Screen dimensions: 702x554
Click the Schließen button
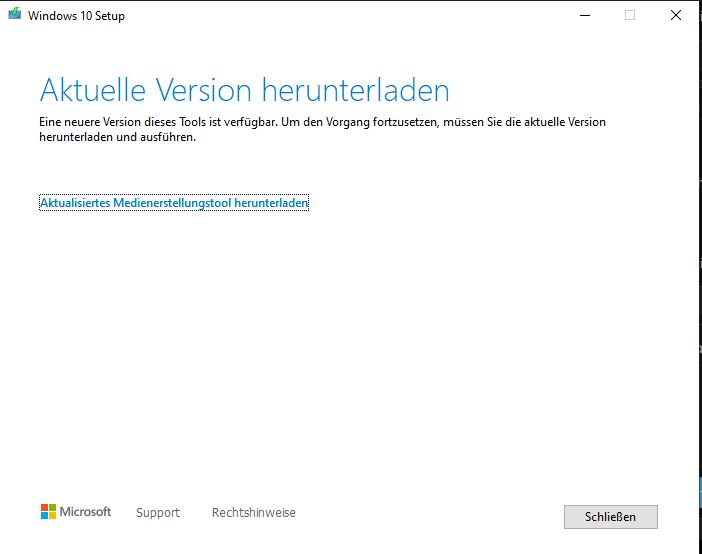pyautogui.click(x=611, y=517)
